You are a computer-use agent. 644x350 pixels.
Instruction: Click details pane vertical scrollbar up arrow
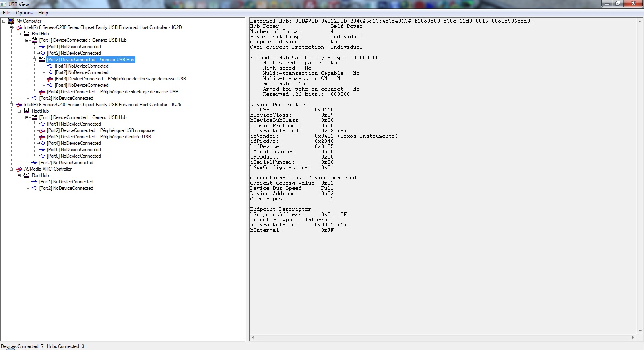point(640,21)
